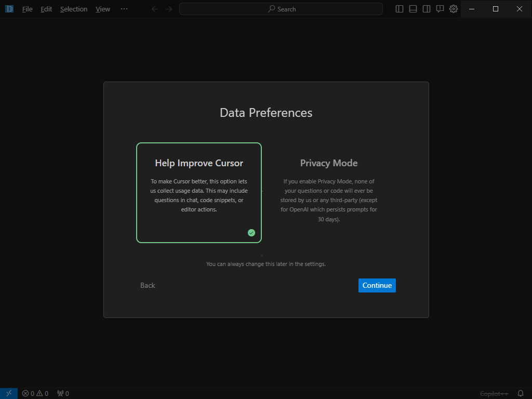The height and width of the screenshot is (399, 532).
Task: Open the settings gear icon
Action: [x=454, y=9]
